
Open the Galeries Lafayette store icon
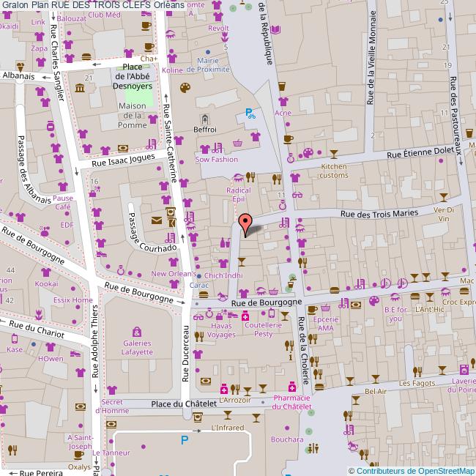coord(137,332)
